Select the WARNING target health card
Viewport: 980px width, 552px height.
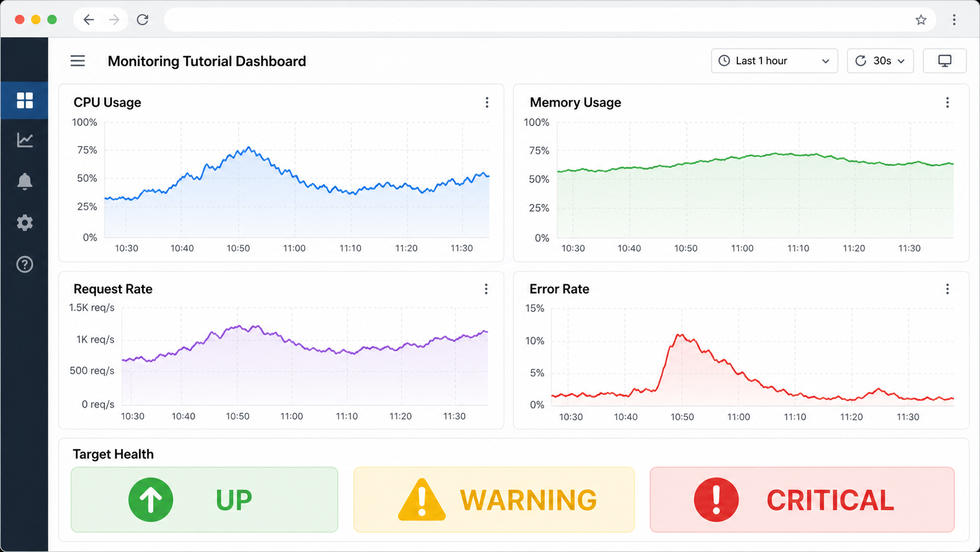point(494,500)
